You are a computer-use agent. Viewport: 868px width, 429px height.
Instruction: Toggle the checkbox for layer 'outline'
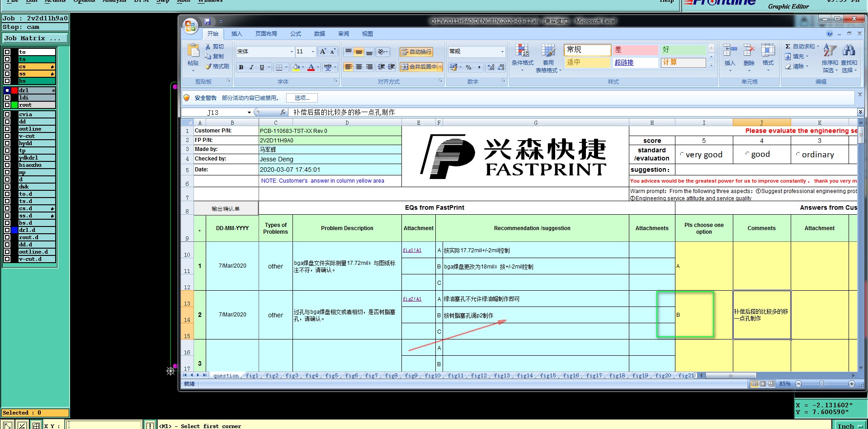tap(7, 129)
